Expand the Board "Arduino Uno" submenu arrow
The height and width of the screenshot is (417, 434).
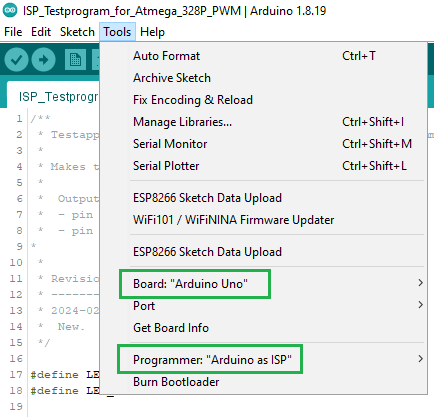tap(420, 283)
